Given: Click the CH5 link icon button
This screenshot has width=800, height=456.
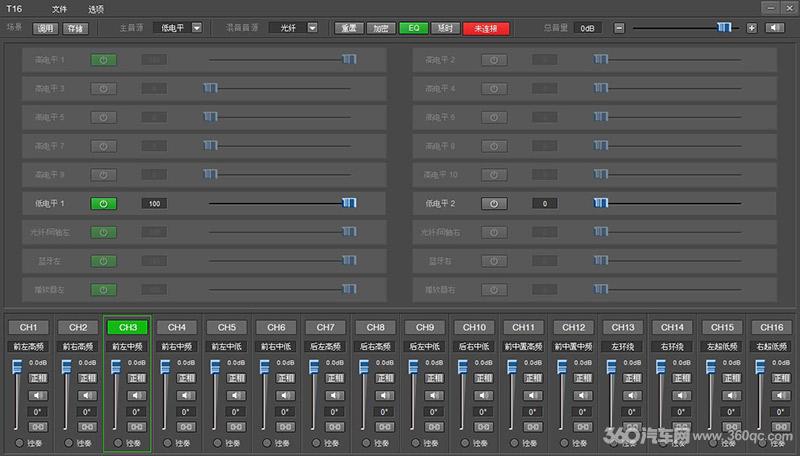Looking at the screenshot, I should (x=236, y=427).
